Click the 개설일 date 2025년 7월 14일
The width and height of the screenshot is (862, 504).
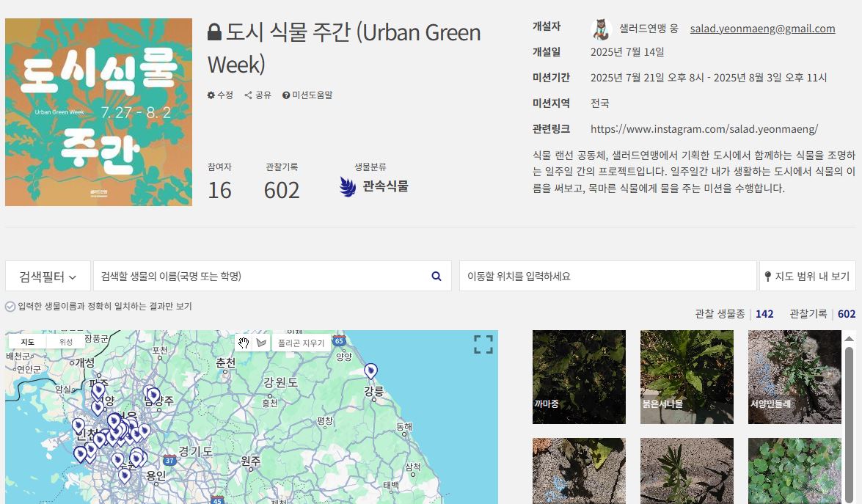coord(627,52)
